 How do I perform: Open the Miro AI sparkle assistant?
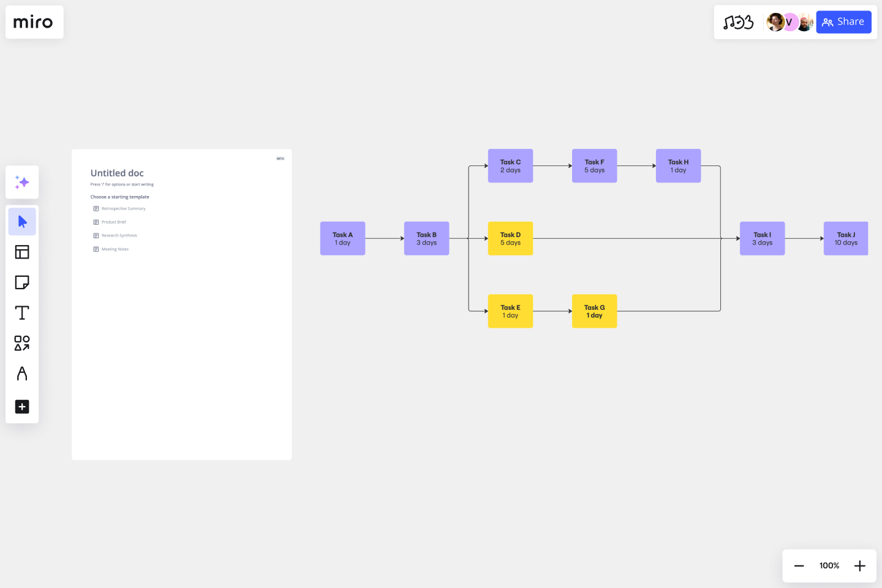(x=22, y=182)
